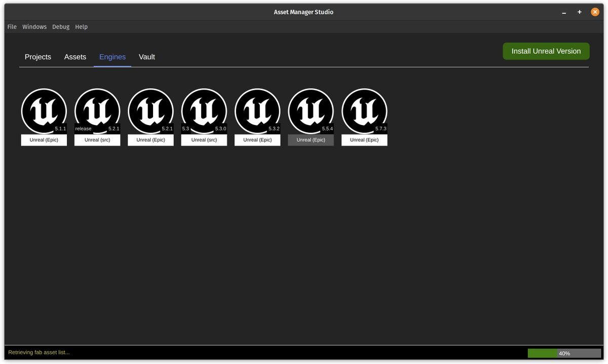Click the '5.1.1' version badge
The image size is (608, 364).
coord(60,129)
